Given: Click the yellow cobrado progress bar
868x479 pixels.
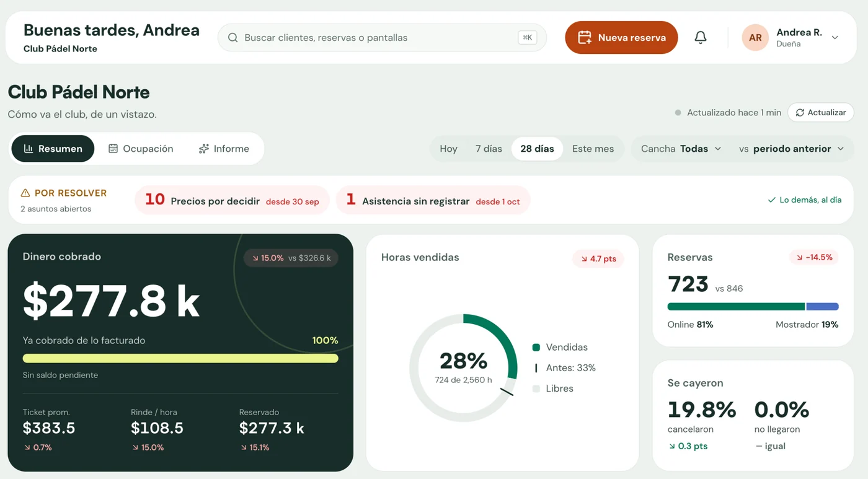Looking at the screenshot, I should (x=180, y=358).
